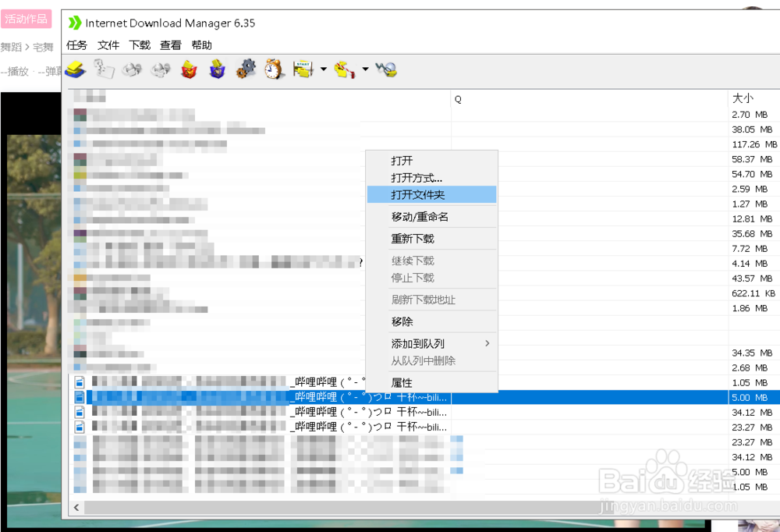
Task: Click the 38.05 MB size cell
Action: [x=752, y=129]
